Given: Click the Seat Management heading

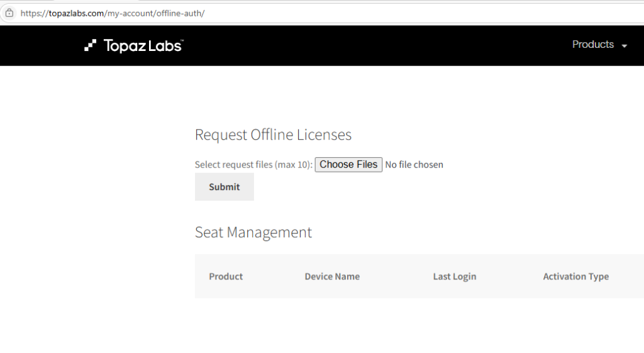Looking at the screenshot, I should 253,232.
